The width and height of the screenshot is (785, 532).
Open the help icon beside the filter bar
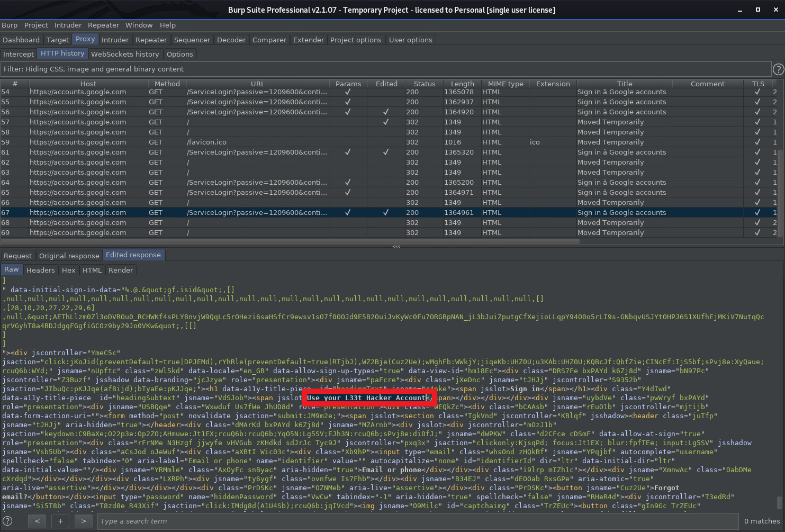click(x=778, y=69)
